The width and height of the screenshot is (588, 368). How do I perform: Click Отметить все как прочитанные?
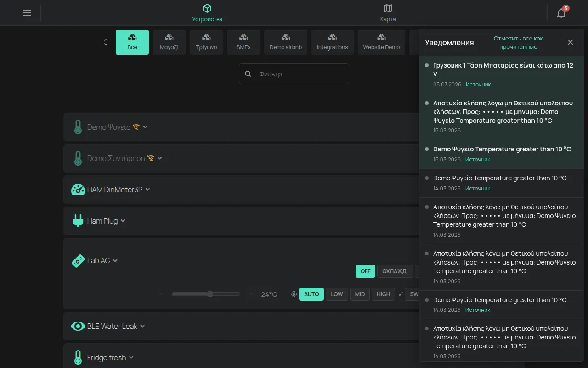tap(518, 42)
